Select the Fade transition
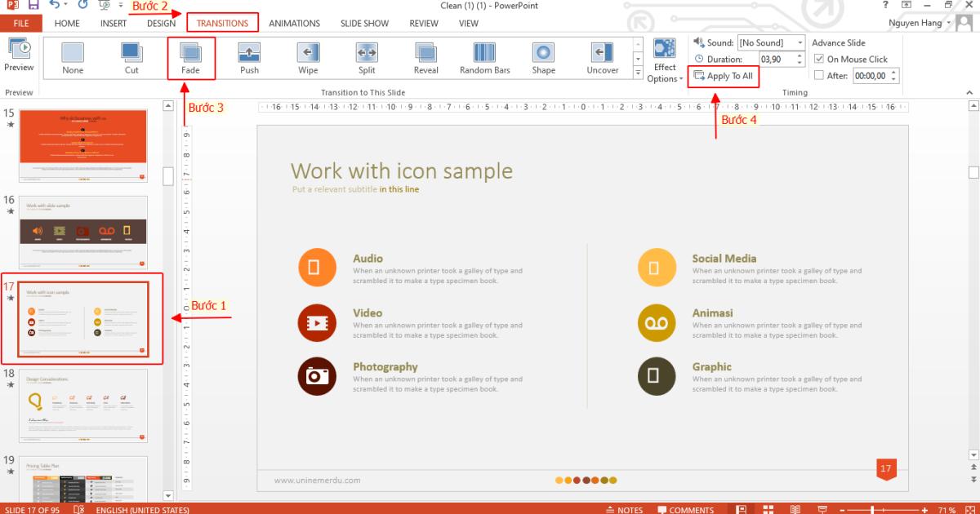The image size is (980, 514). coord(191,57)
